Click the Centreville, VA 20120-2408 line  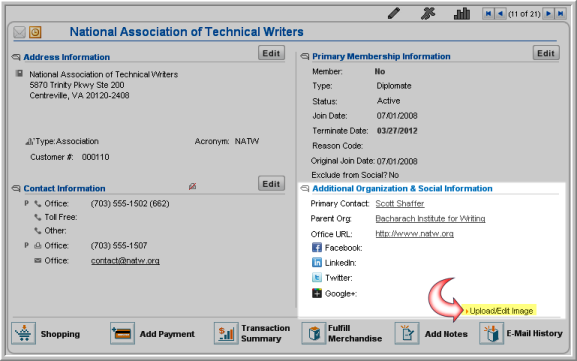(79, 96)
